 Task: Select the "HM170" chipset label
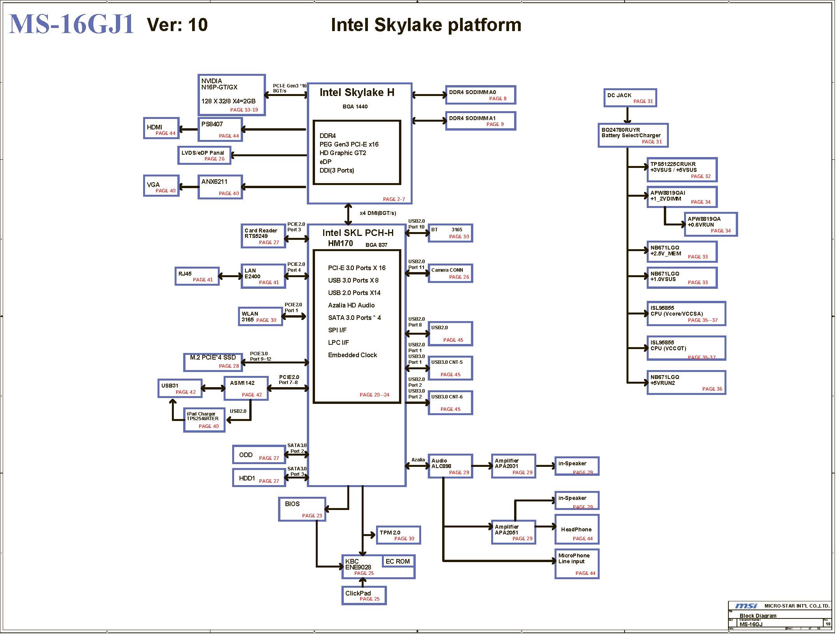(340, 243)
